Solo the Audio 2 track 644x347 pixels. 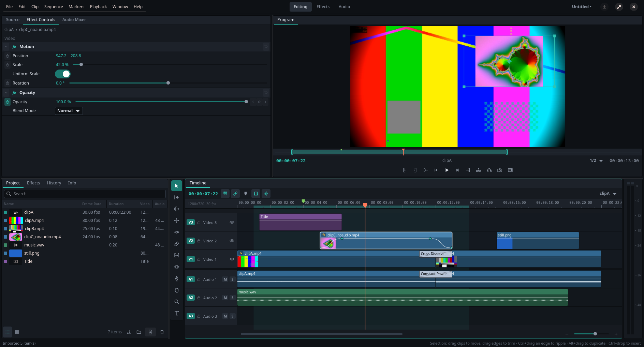pos(233,298)
